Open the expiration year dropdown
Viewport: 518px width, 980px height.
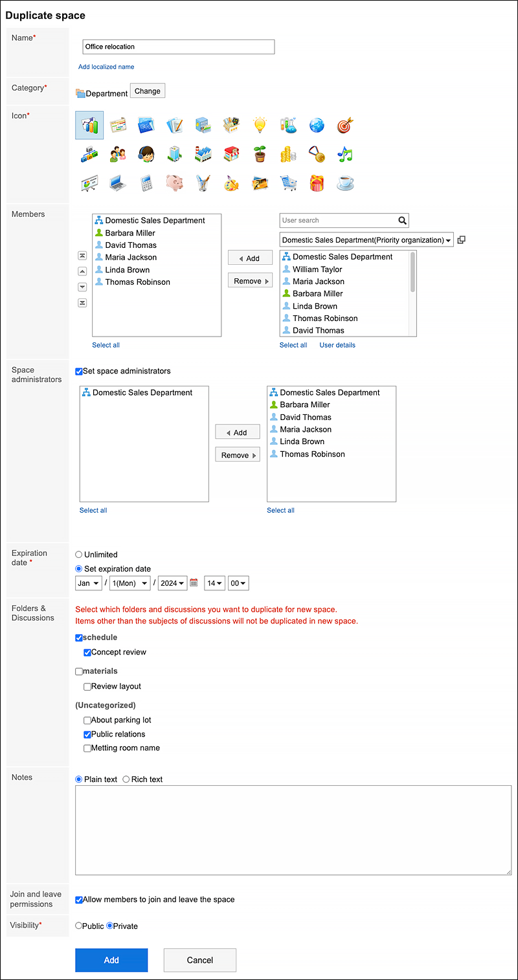click(x=173, y=583)
